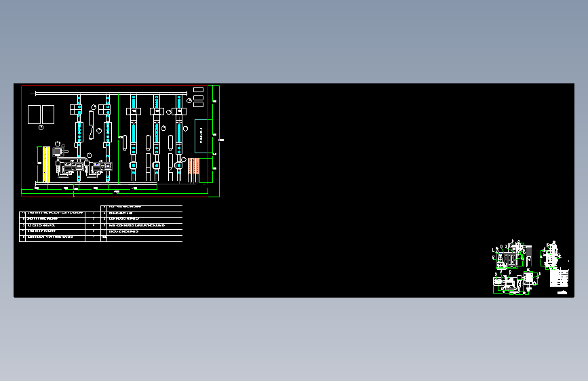Click the yellow vertical bar in the floor plan
This screenshot has height=381, width=588.
(47, 165)
